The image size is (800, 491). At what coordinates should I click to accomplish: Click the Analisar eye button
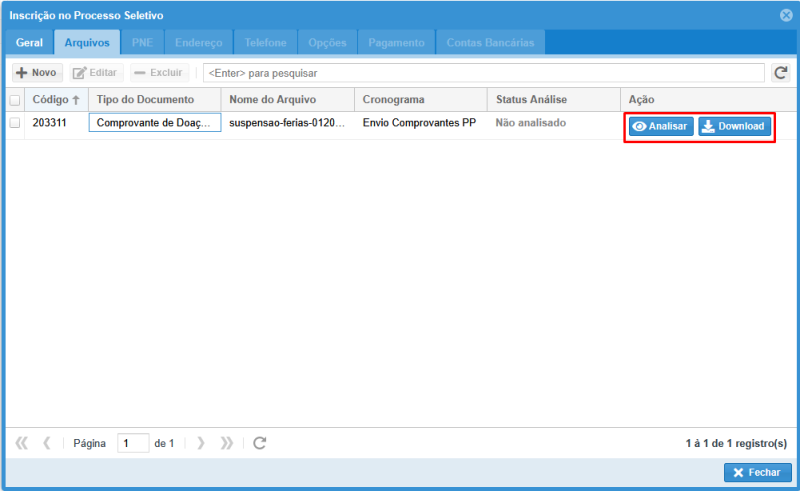click(660, 127)
